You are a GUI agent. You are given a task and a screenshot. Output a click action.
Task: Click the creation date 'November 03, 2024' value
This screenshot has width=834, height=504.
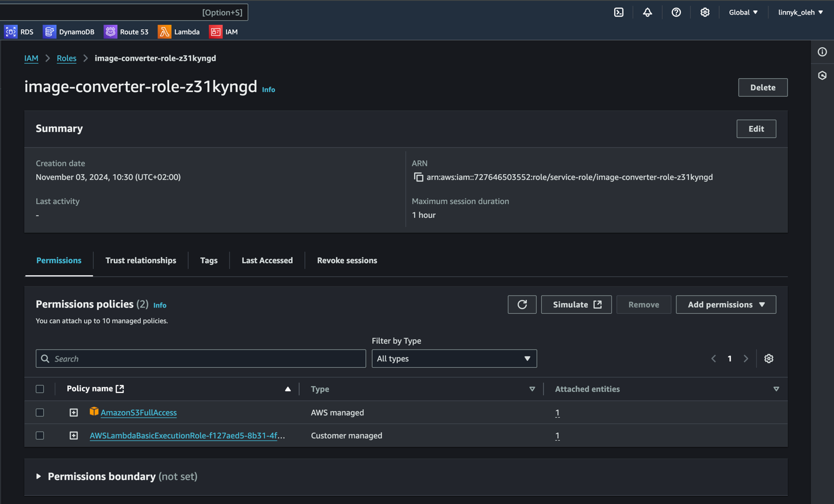[108, 177]
